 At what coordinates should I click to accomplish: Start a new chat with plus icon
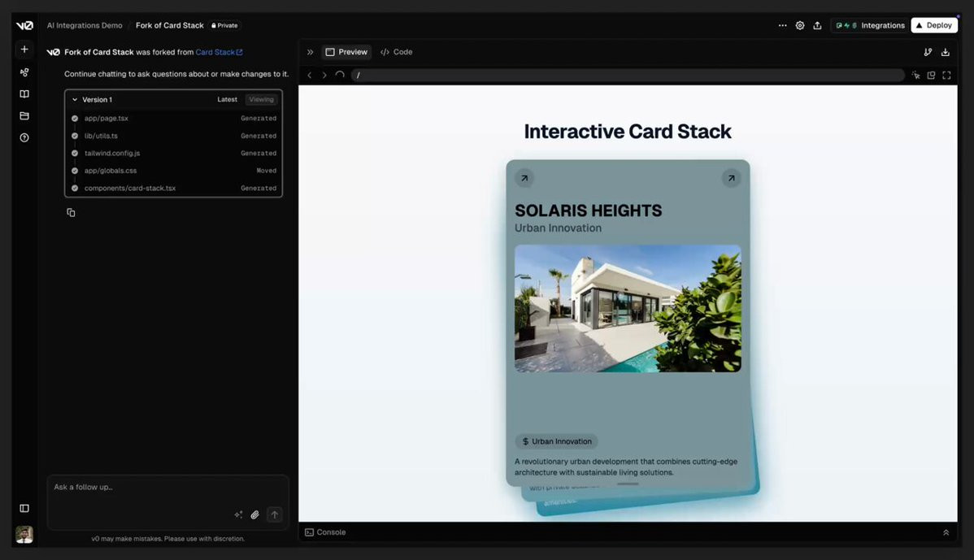(24, 49)
